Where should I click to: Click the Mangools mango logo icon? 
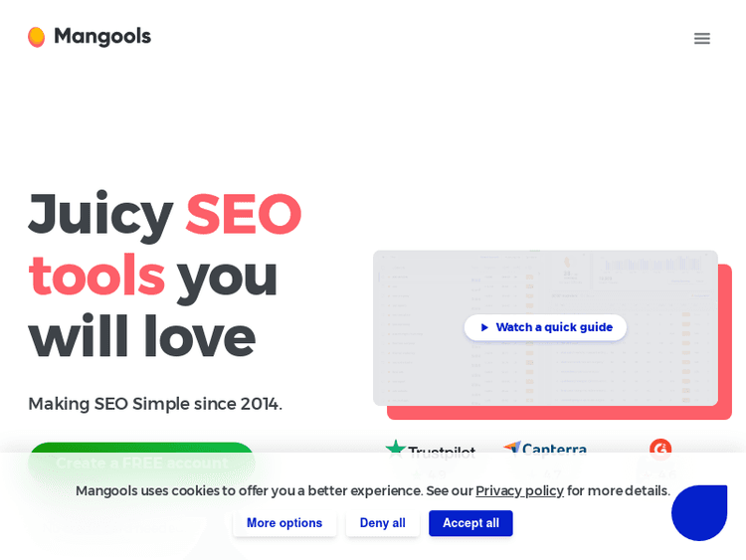[37, 37]
